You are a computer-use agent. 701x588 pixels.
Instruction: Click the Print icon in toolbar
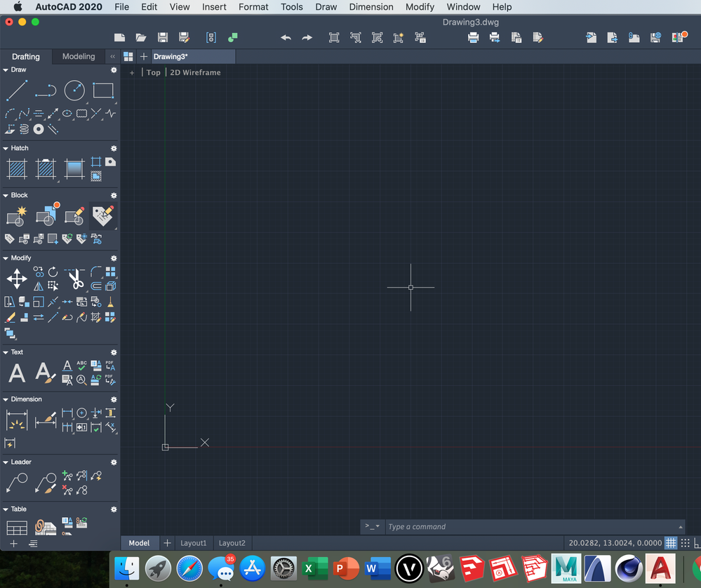point(473,38)
